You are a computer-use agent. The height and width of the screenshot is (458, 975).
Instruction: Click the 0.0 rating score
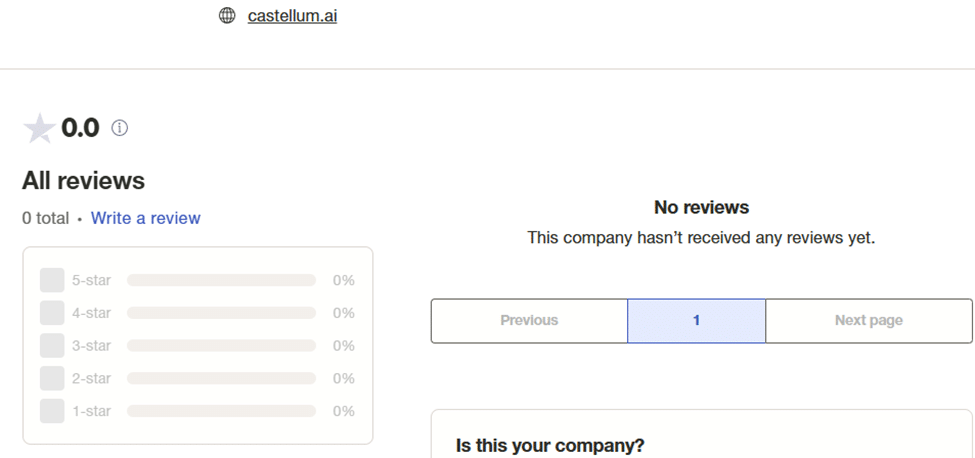80,128
